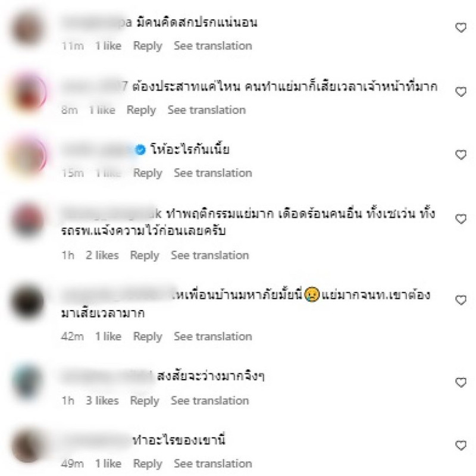Viewport: 476px width, 476px height.
Task: Open story ring avatar of verified user
Action: click(x=27, y=155)
